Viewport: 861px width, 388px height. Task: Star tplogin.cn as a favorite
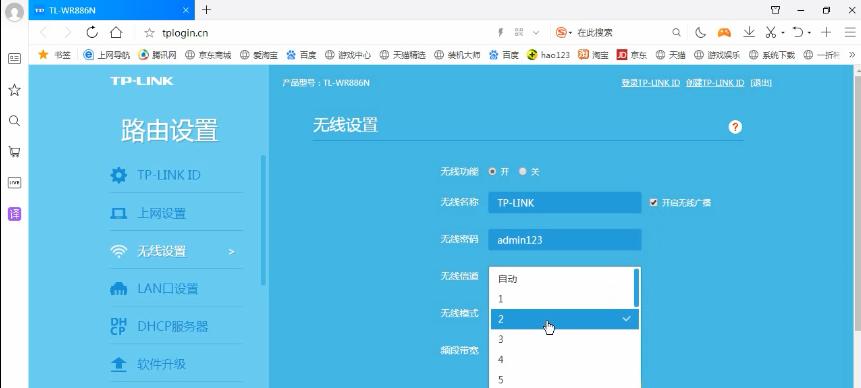click(149, 33)
